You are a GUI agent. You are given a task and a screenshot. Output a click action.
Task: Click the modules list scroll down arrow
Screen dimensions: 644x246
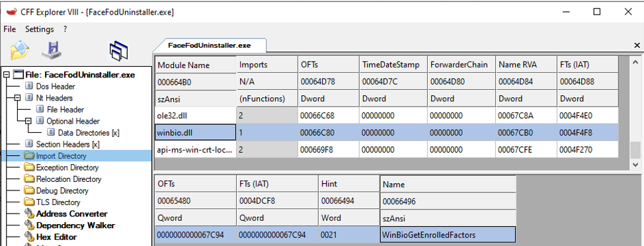click(x=635, y=164)
